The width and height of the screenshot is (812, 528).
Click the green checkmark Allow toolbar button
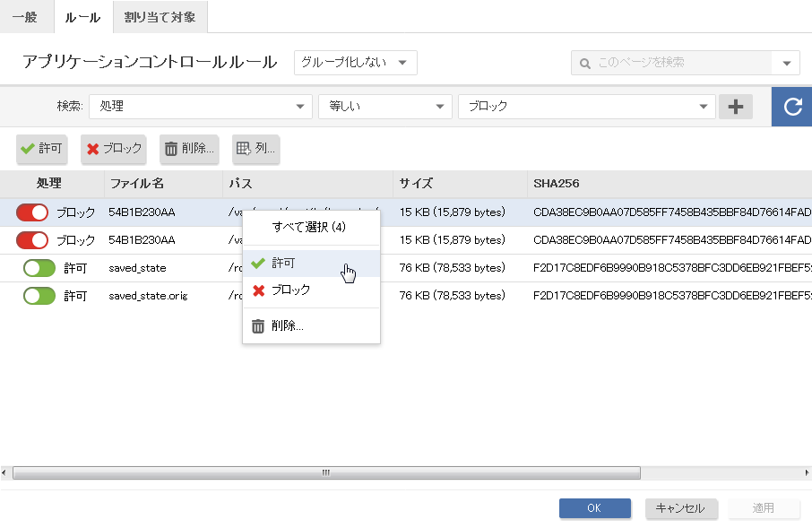point(43,149)
